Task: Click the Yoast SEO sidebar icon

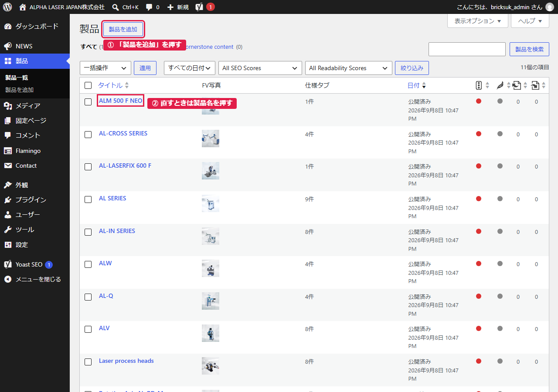Action: coord(8,264)
